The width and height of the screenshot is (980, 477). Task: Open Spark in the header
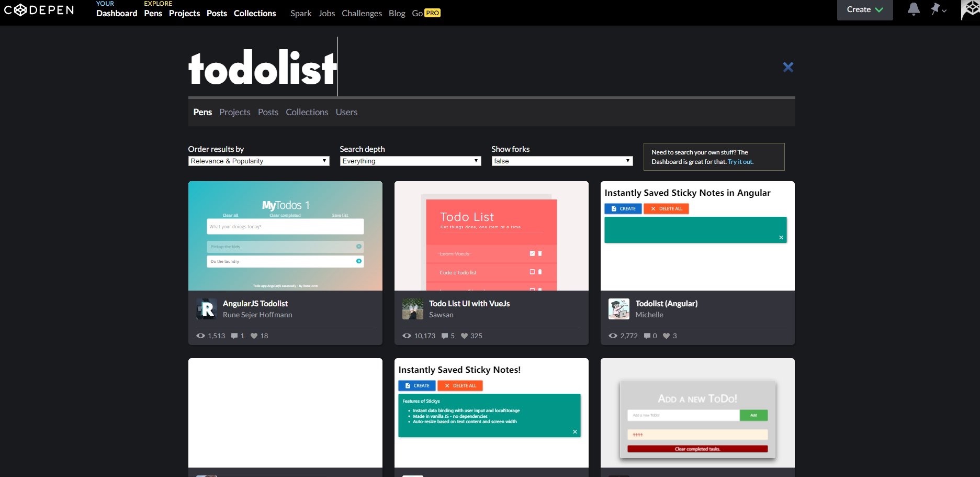point(301,13)
